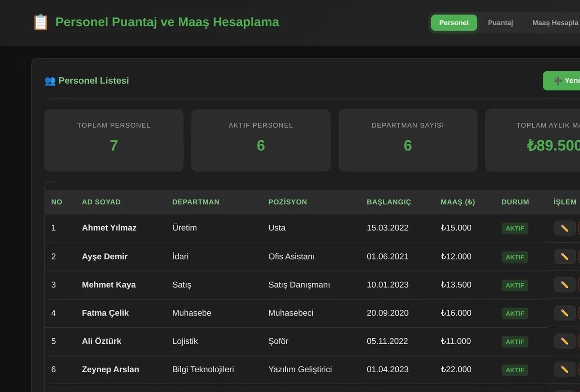This screenshot has height=392, width=580.
Task: Click the Yazılım Geliştirici position cell
Action: tap(300, 369)
